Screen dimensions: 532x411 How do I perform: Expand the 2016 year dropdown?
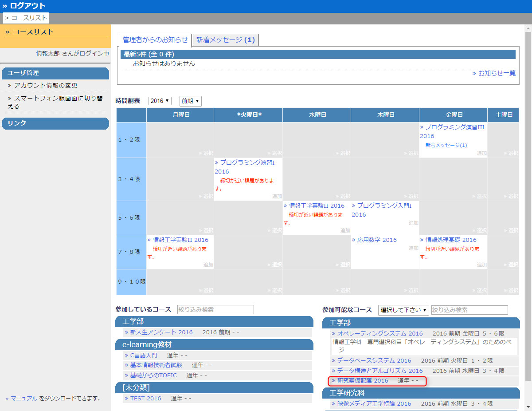[x=160, y=101]
